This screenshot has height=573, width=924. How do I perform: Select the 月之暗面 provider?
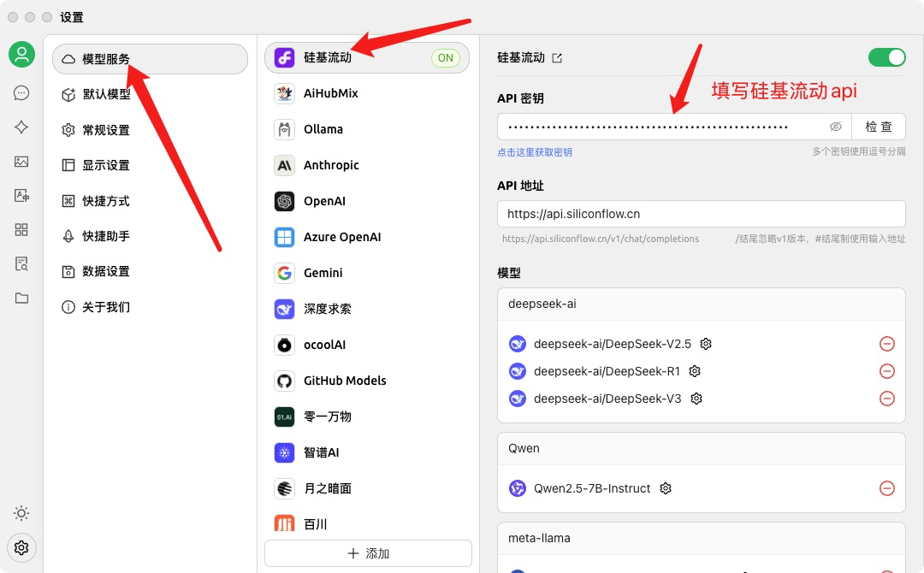(366, 488)
